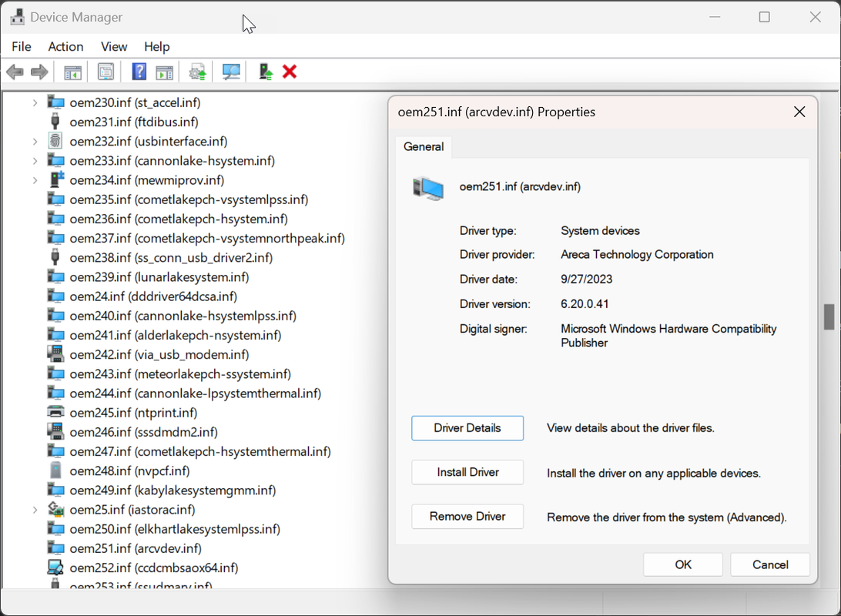Viewport: 841px width, 616px height.
Task: Click the Back arrow toolbar icon
Action: [x=15, y=72]
